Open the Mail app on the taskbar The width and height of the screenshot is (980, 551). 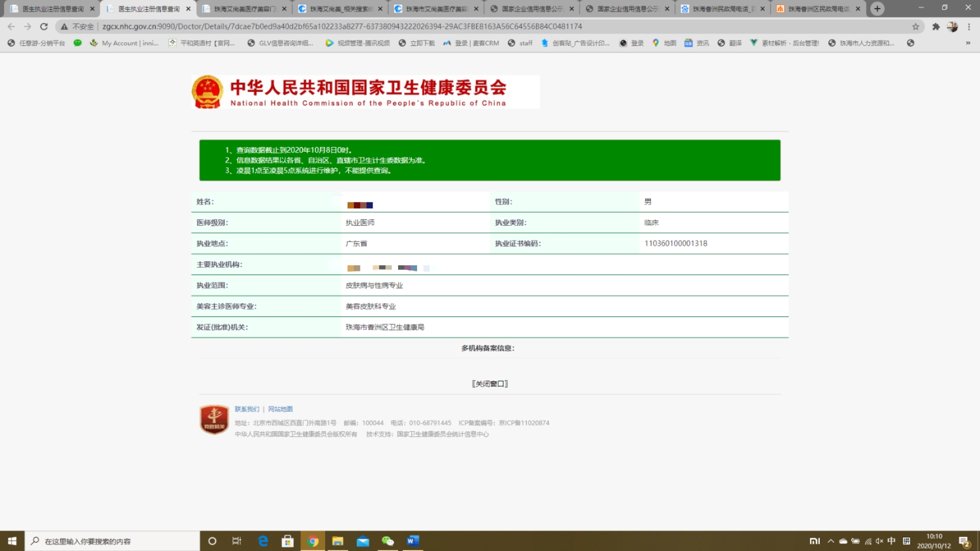363,541
